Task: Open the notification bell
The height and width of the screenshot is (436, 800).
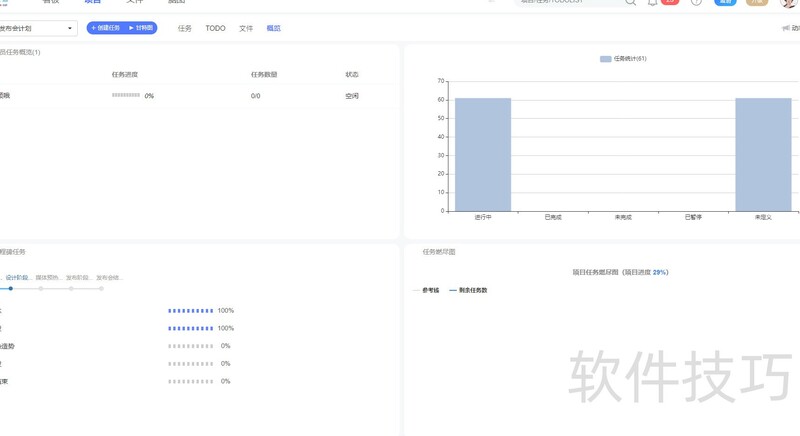Action: click(x=653, y=3)
